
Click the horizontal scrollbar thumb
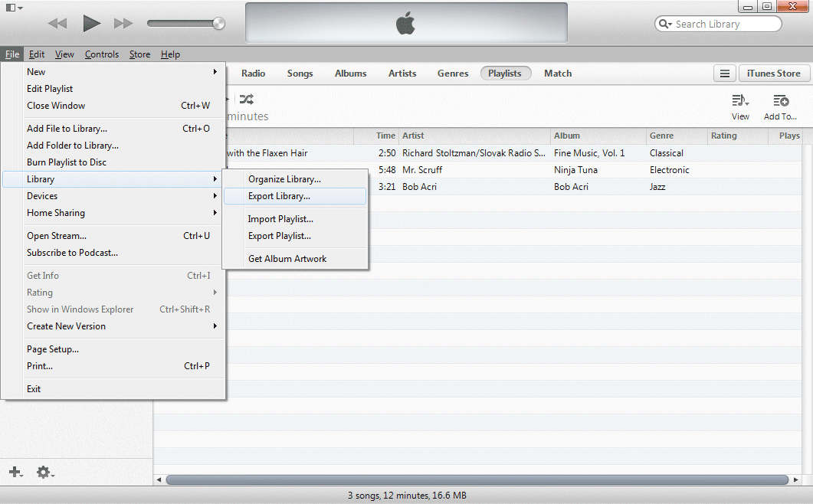click(477, 479)
